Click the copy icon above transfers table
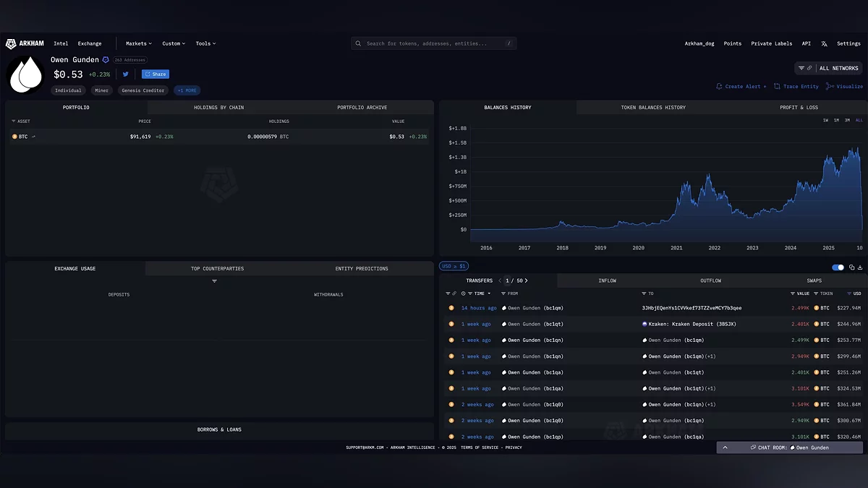Viewport: 868px width, 488px height. tap(851, 267)
